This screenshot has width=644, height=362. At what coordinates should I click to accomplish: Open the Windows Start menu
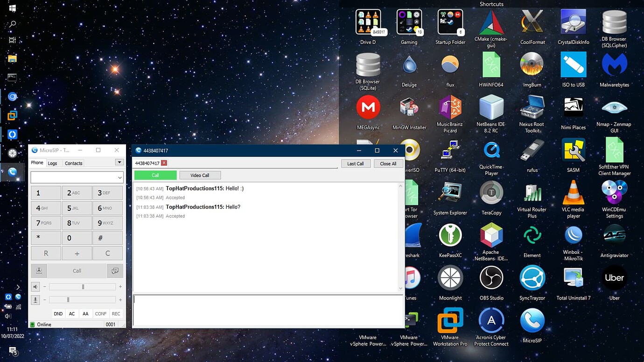pos(13,8)
